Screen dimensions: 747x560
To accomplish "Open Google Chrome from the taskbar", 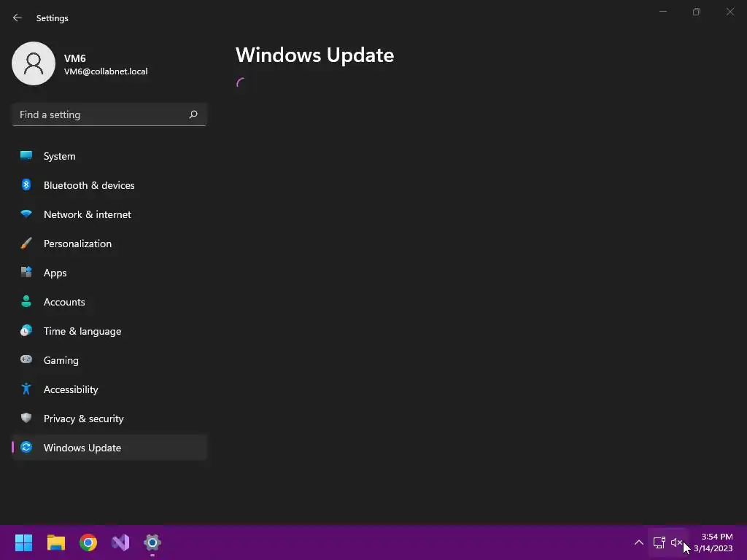I will coord(88,542).
